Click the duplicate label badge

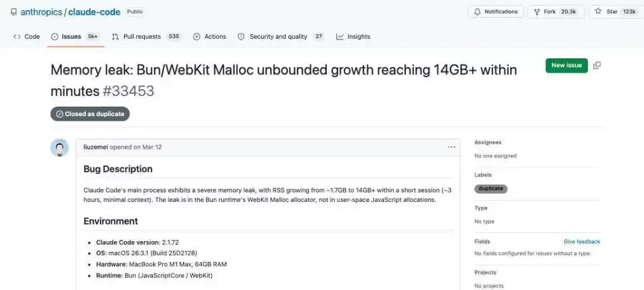[491, 189]
